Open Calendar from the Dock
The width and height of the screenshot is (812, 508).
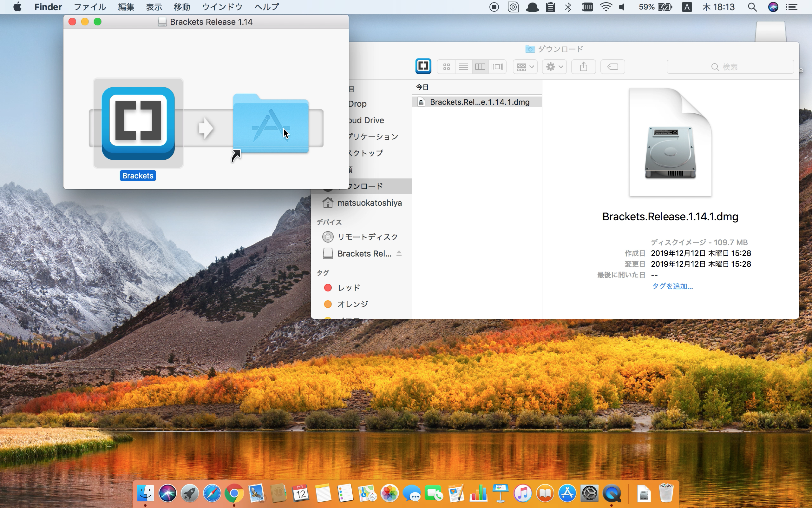coord(301,493)
